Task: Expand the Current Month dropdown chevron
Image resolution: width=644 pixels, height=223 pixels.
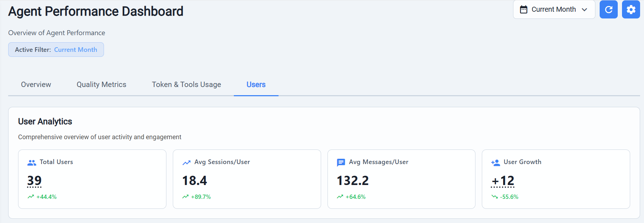Action: coord(584,10)
